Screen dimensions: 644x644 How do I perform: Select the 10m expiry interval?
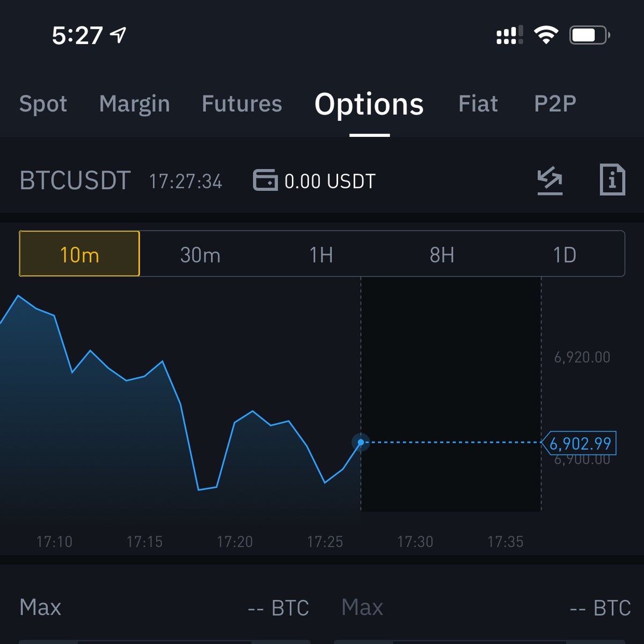click(79, 254)
